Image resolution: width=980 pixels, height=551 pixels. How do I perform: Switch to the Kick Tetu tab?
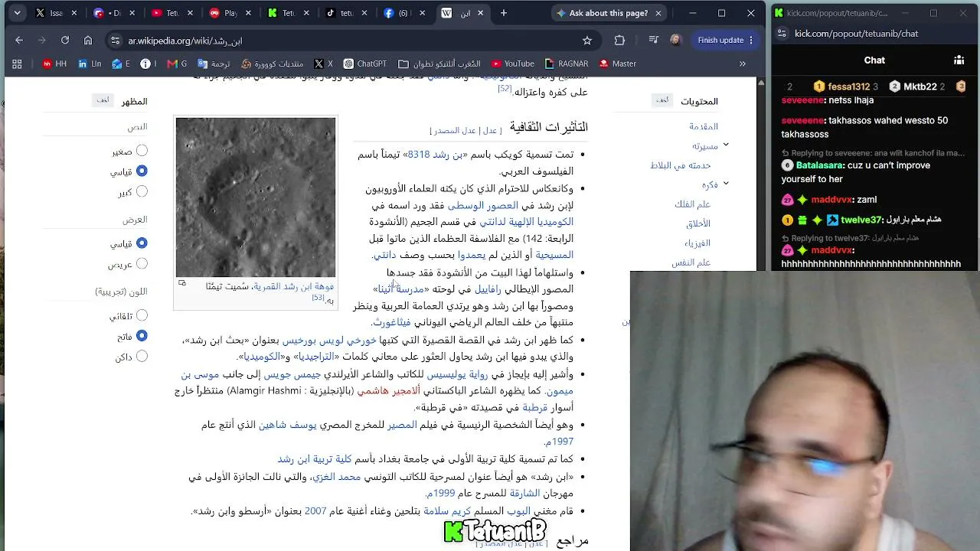point(289,13)
